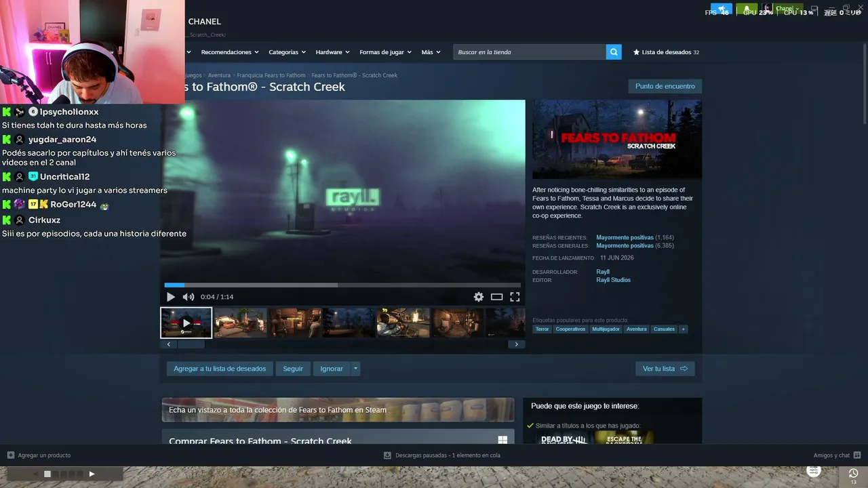Image resolution: width=868 pixels, height=488 pixels.
Task: Select the dark night trees thumbnail
Action: coord(350,323)
